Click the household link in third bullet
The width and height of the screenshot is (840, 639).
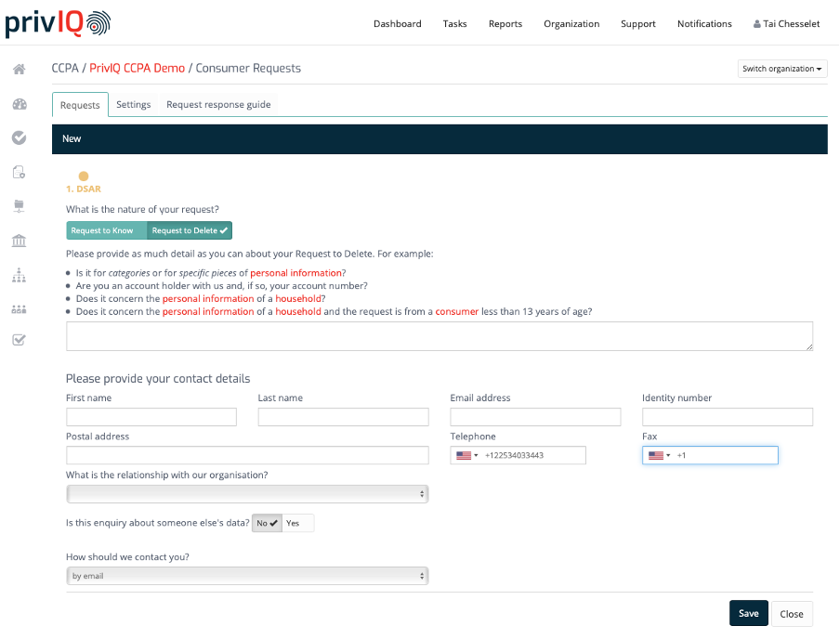pos(298,298)
